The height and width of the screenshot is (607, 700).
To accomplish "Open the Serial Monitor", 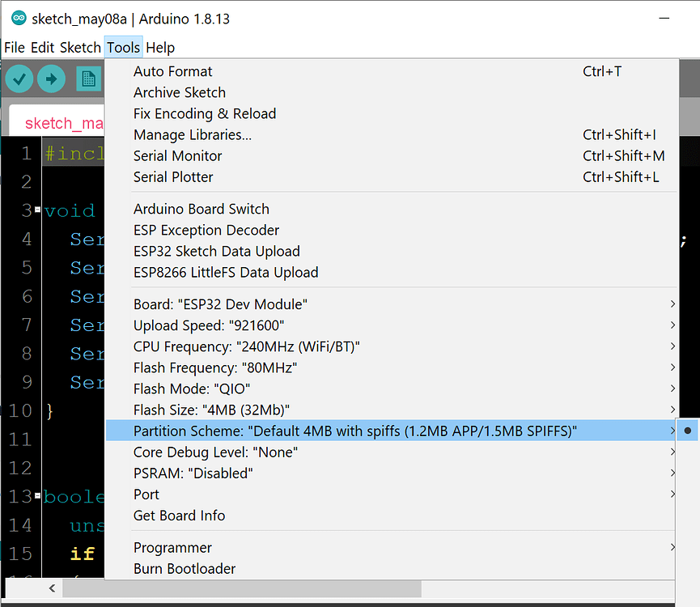I will 177,155.
